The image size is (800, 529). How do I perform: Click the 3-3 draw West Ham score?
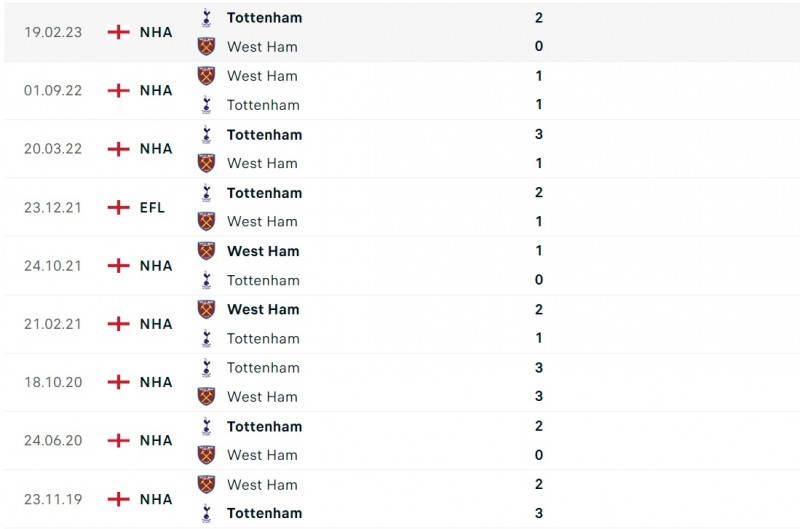coord(539,396)
